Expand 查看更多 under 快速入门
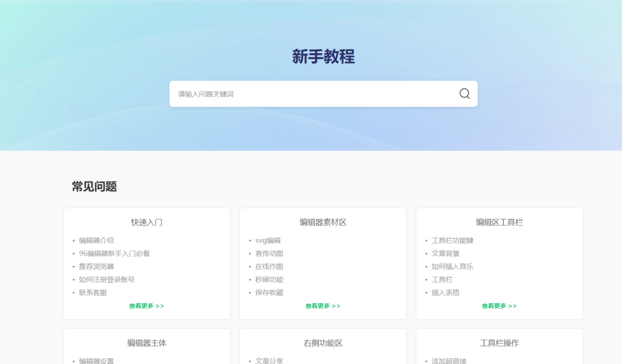 (146, 306)
